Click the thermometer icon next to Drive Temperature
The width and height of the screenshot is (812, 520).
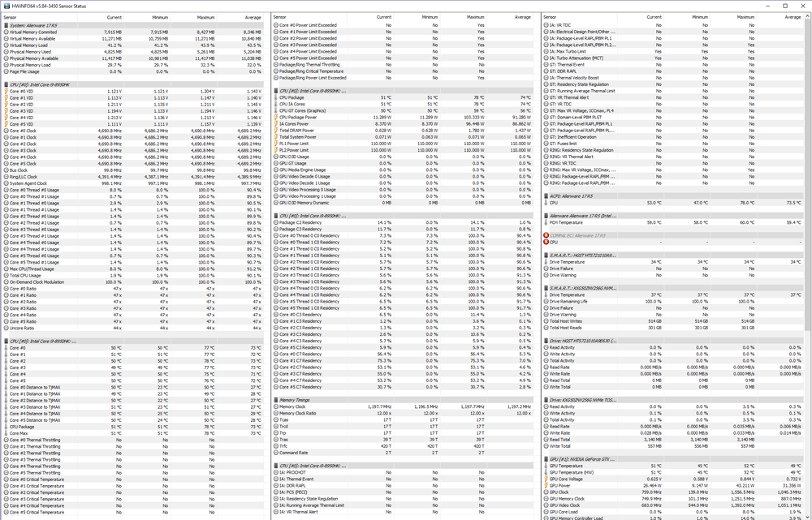546,260
